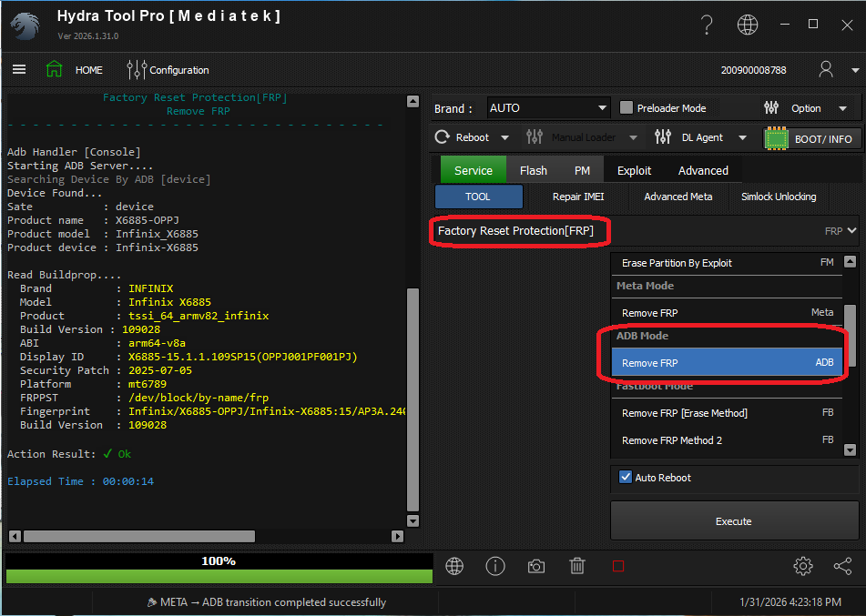
Task: Click log scroll right arrow
Action: point(397,536)
